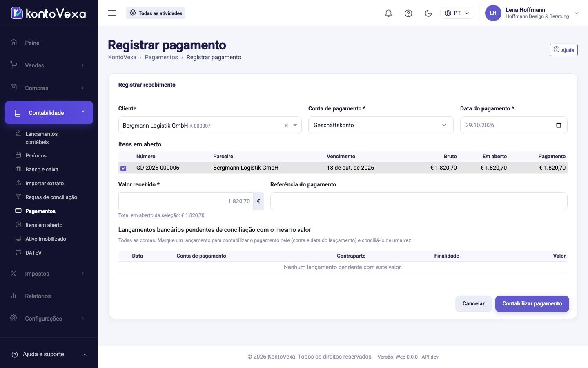Click the Compras bag icon
Image resolution: width=588 pixels, height=368 pixels.
(x=13, y=88)
